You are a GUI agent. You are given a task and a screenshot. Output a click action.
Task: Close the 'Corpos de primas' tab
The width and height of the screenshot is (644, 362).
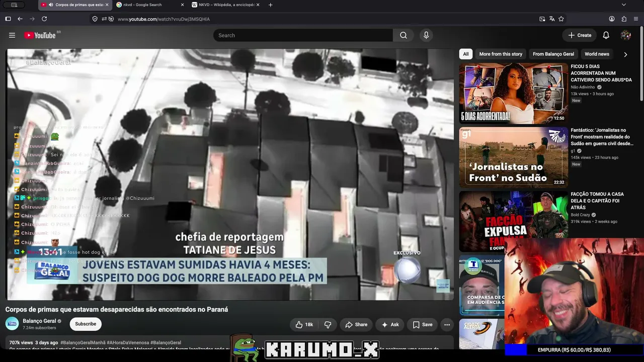[x=107, y=5]
